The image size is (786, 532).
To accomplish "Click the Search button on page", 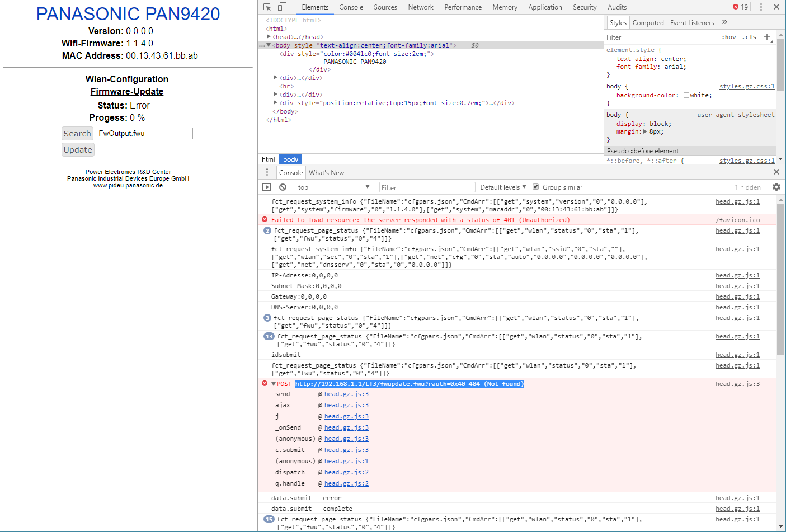I will [x=77, y=134].
